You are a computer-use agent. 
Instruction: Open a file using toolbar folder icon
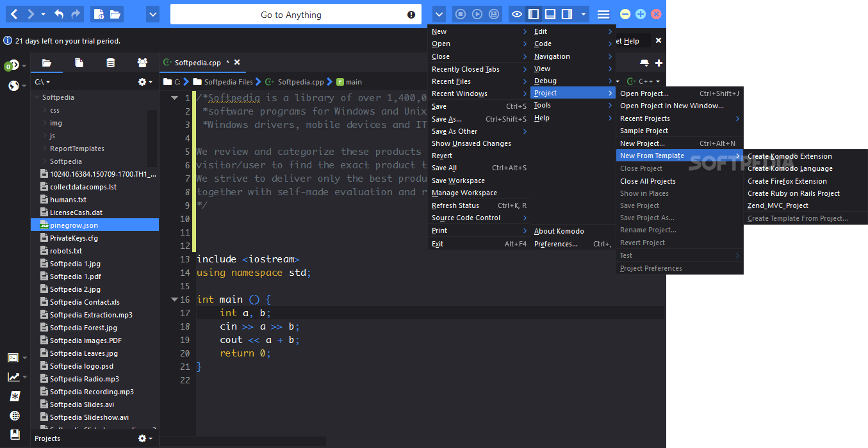115,14
